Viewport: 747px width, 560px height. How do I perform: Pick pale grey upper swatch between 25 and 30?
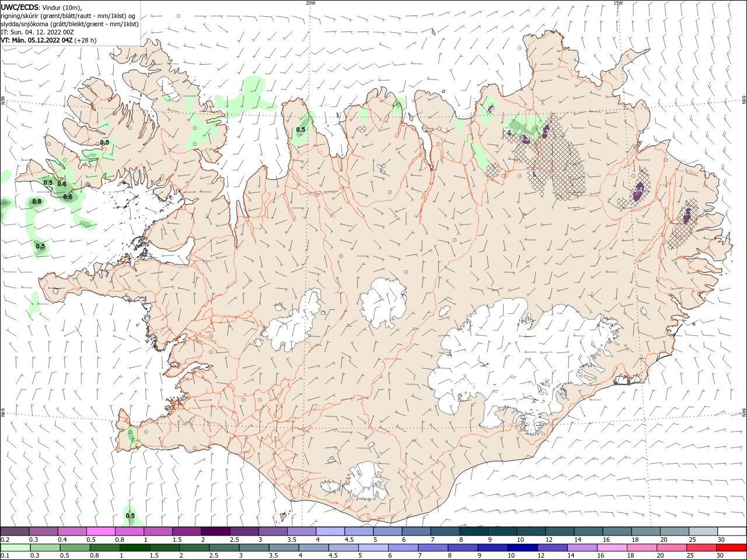point(703,531)
